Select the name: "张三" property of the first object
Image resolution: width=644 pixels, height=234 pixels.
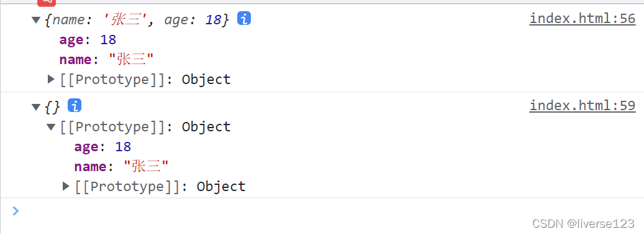tap(106, 60)
